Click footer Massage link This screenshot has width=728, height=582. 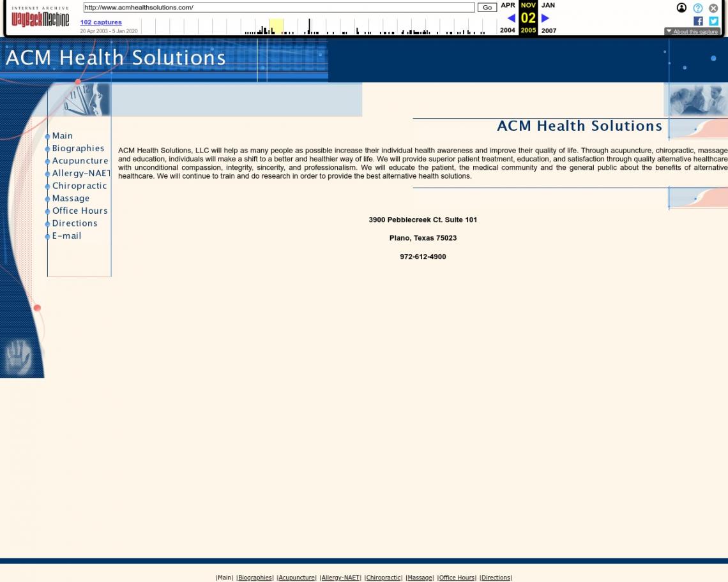[x=420, y=578]
